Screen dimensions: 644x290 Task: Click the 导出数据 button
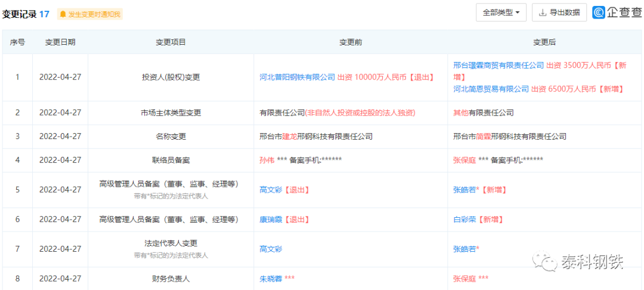559,12
